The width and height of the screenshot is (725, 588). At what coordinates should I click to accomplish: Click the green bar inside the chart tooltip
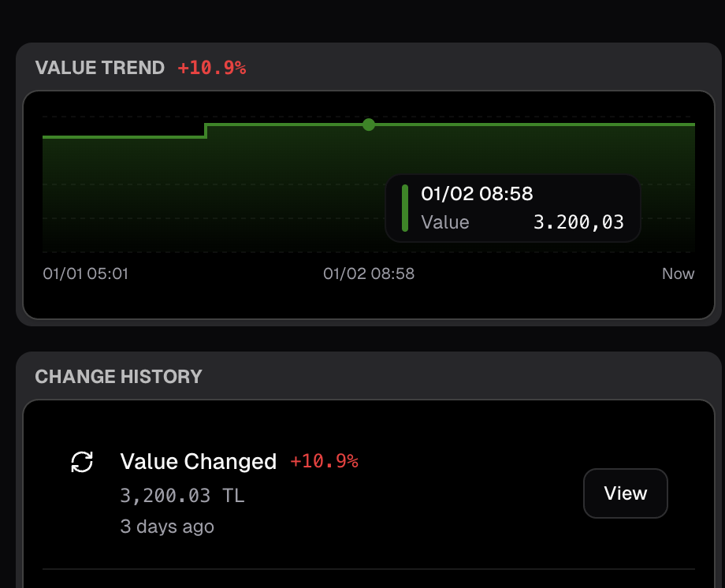click(x=405, y=208)
